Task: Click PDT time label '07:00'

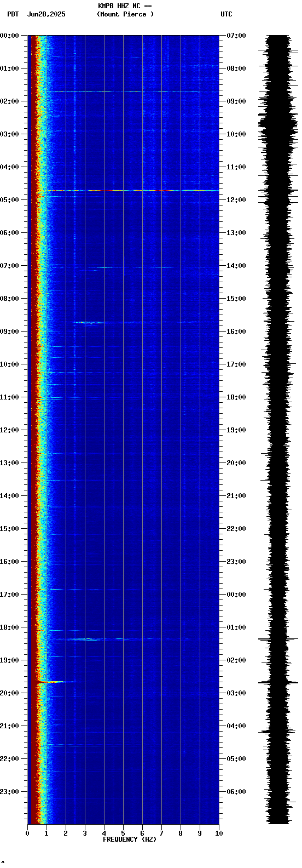Action: click(x=9, y=266)
